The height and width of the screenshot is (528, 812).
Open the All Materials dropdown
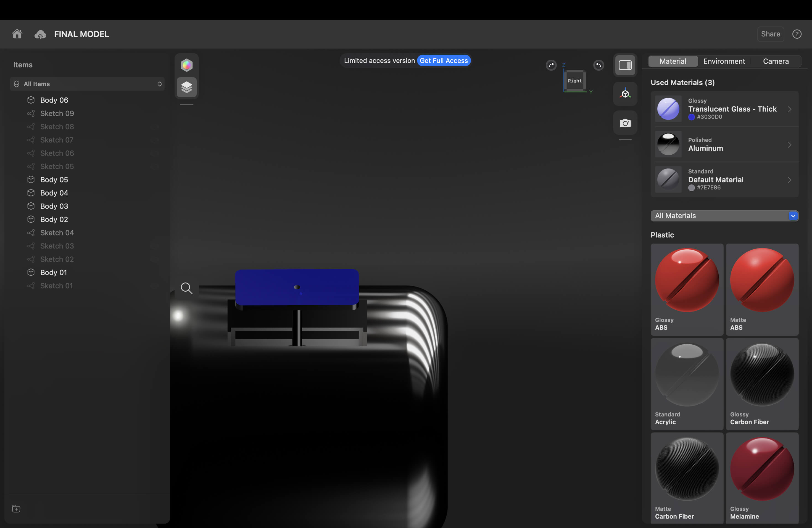pyautogui.click(x=724, y=216)
